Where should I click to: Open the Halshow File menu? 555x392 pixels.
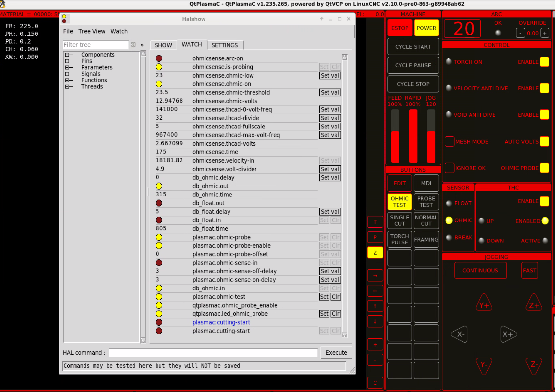tap(68, 31)
